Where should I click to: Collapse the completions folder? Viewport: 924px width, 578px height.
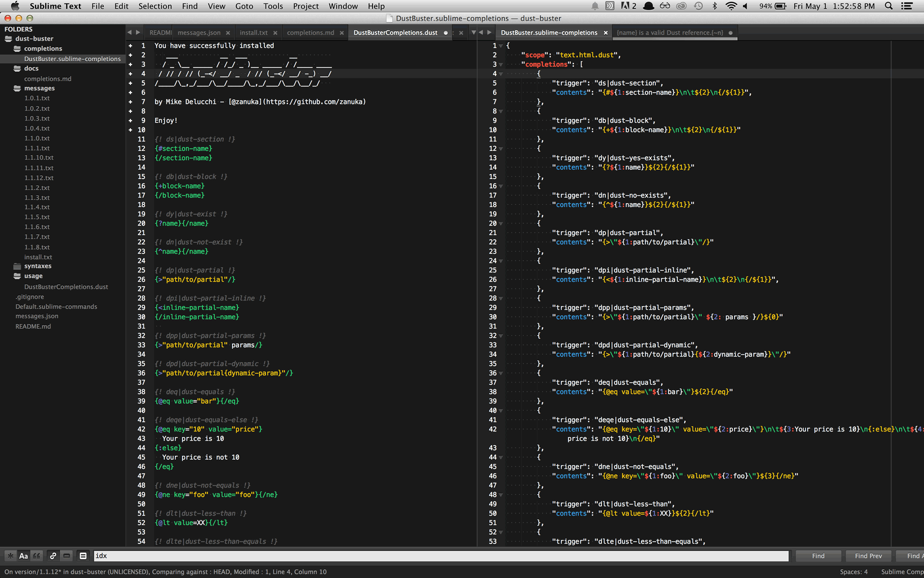coord(17,49)
